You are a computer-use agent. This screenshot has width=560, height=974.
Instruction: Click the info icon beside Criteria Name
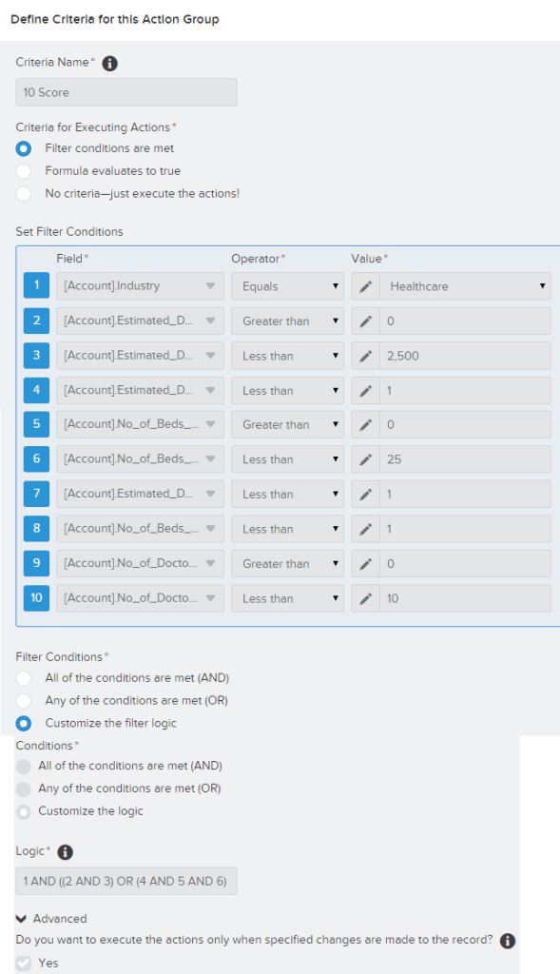point(110,64)
